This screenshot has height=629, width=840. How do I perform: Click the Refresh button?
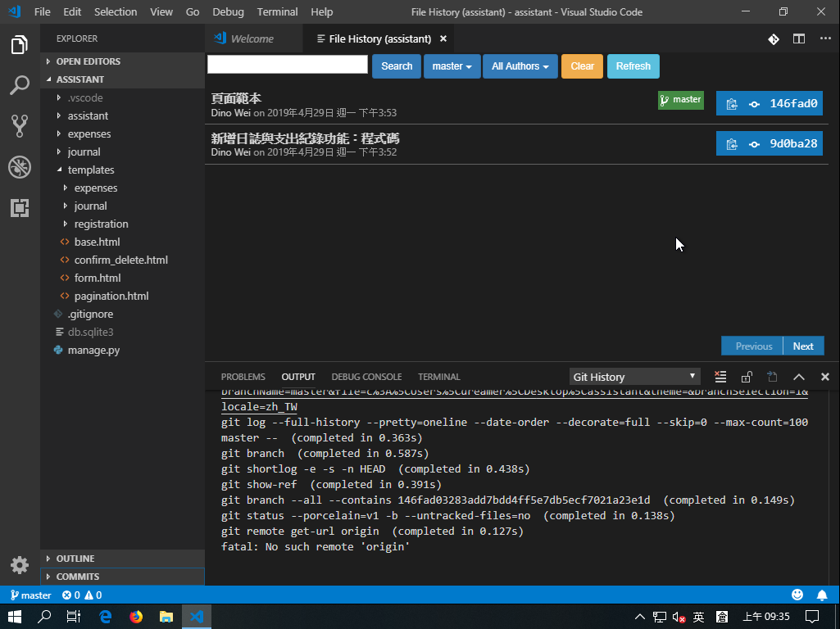click(633, 66)
